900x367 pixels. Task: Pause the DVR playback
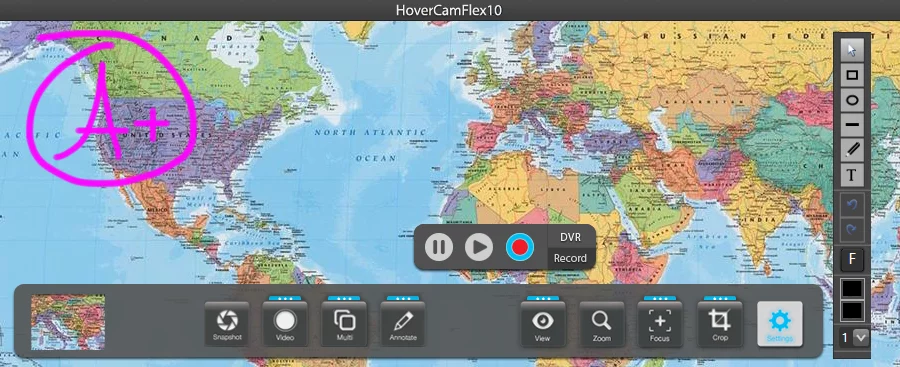(x=439, y=247)
